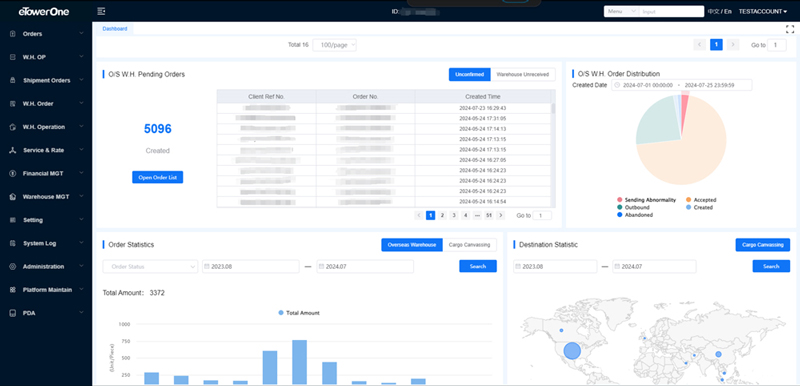Expand the Orders menu chevron

pyautogui.click(x=82, y=34)
